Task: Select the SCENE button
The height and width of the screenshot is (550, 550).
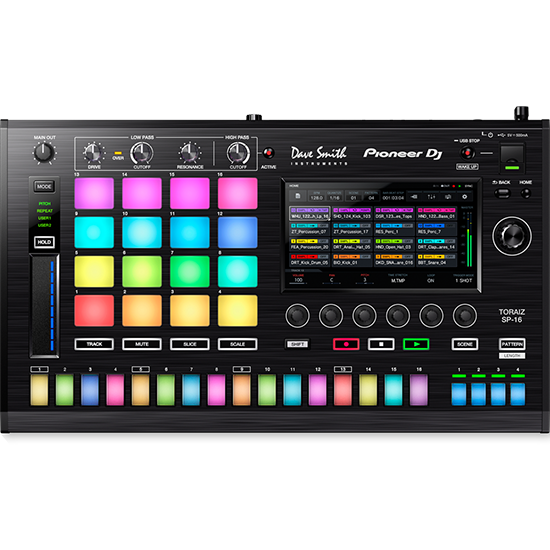Action: pos(465,344)
